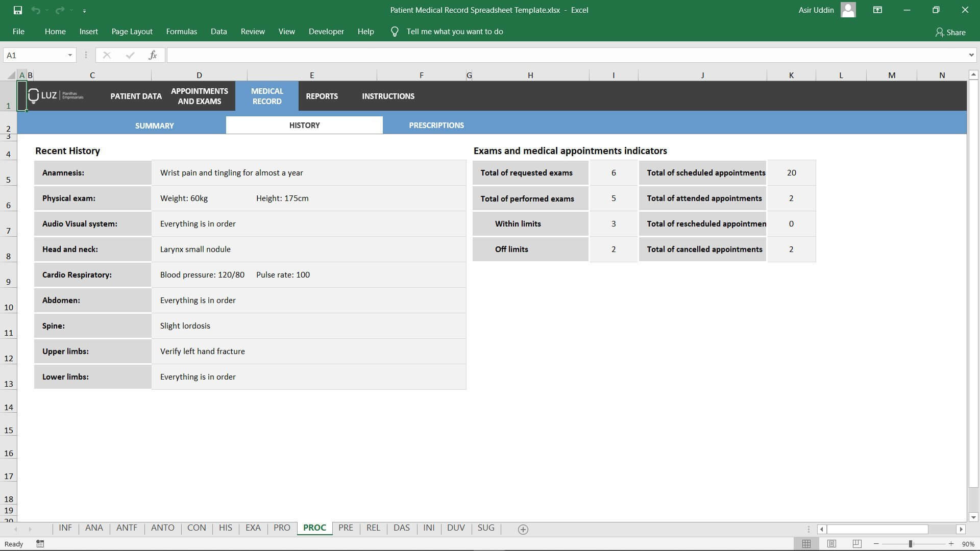The height and width of the screenshot is (551, 980).
Task: Click the Share button
Action: (x=950, y=32)
